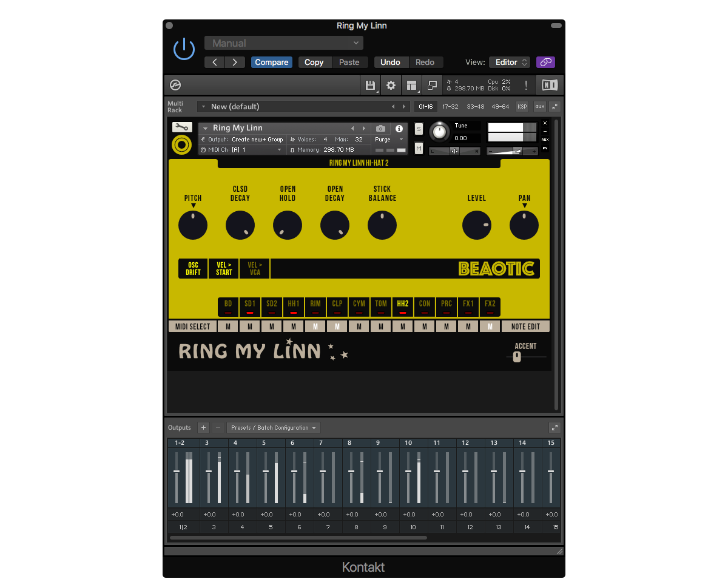Open the View Editor dropdown
The width and height of the screenshot is (728, 579).
(510, 62)
